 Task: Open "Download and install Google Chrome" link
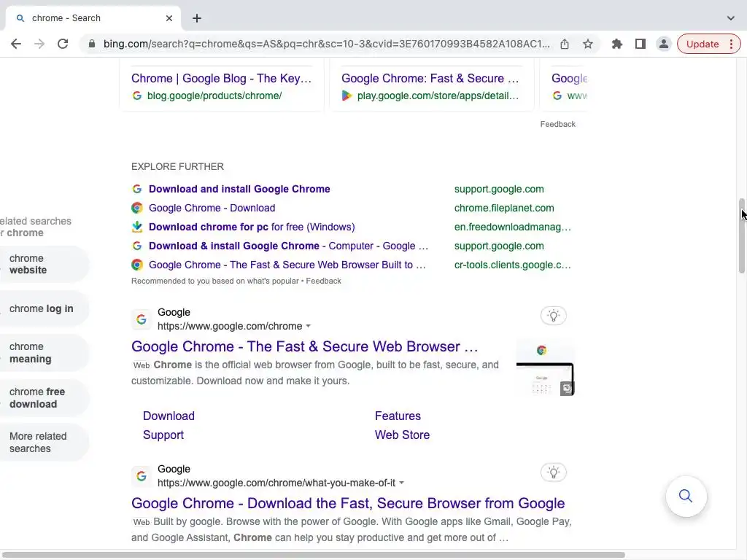click(x=239, y=189)
